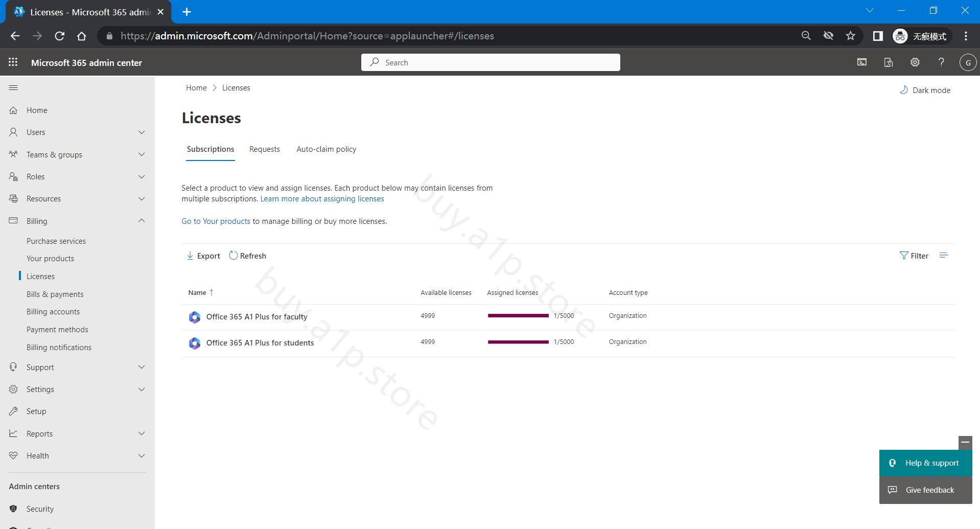Click the Office 365 faculty product icon
This screenshot has height=529, width=980.
(195, 317)
